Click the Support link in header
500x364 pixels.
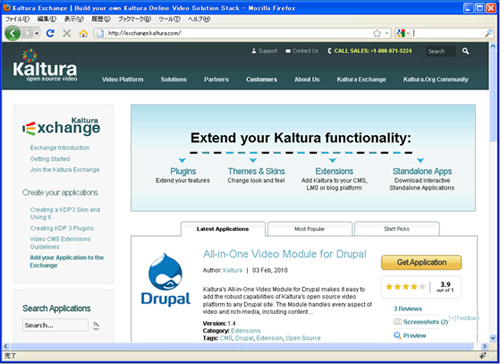tap(264, 51)
